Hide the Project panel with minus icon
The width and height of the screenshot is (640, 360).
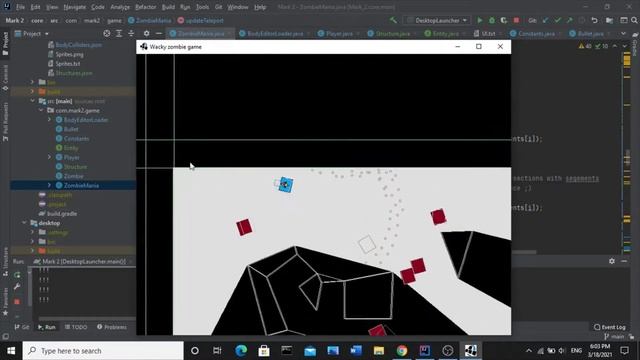pyautogui.click(x=159, y=33)
